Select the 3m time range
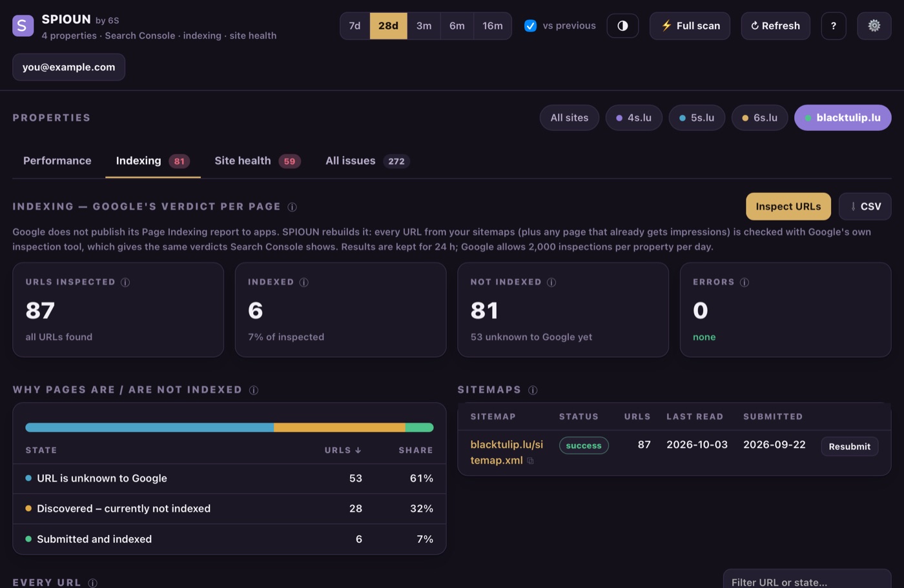904x588 pixels. 424,26
